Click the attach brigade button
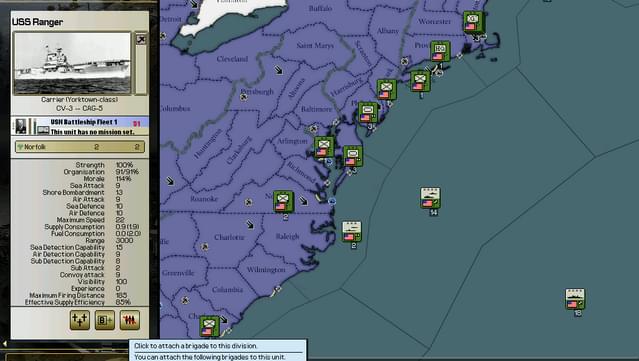Image resolution: width=639 pixels, height=361 pixels. (x=104, y=320)
